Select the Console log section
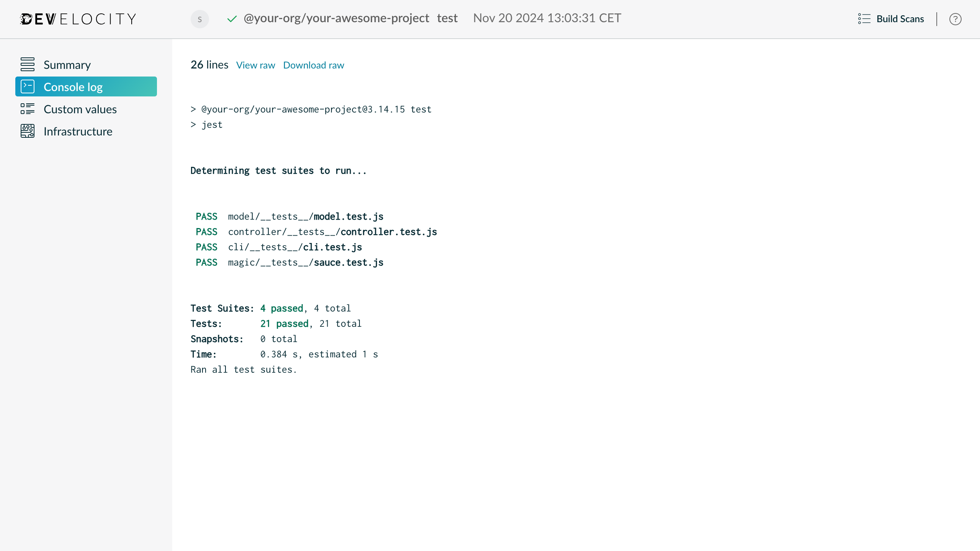Viewport: 980px width, 551px height. tap(86, 86)
